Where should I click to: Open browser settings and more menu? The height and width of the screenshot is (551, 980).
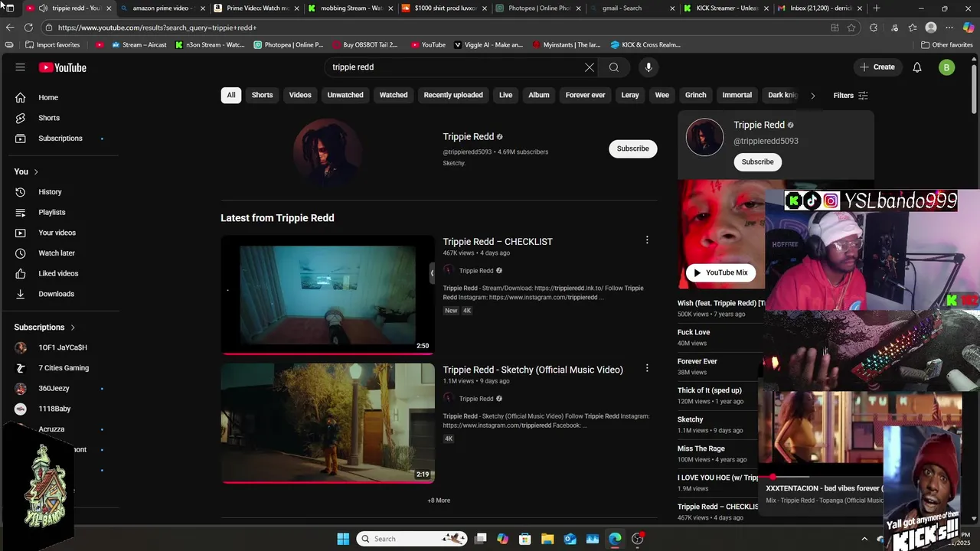click(949, 28)
